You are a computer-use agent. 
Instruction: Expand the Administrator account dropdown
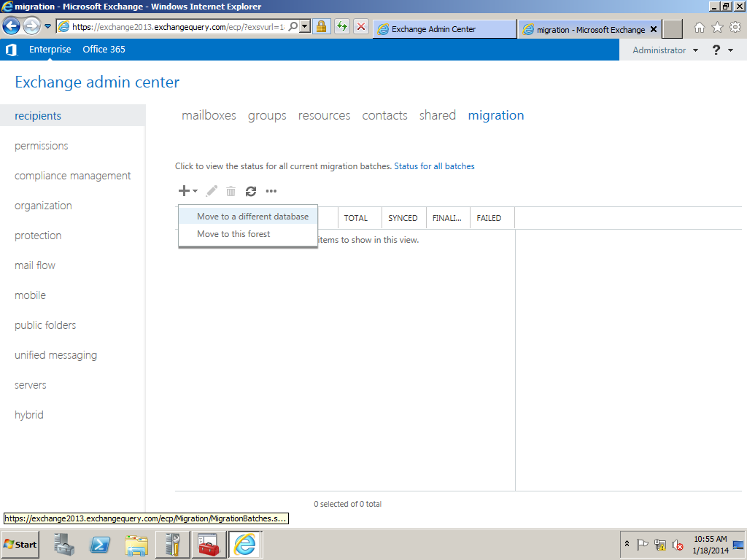pos(665,50)
